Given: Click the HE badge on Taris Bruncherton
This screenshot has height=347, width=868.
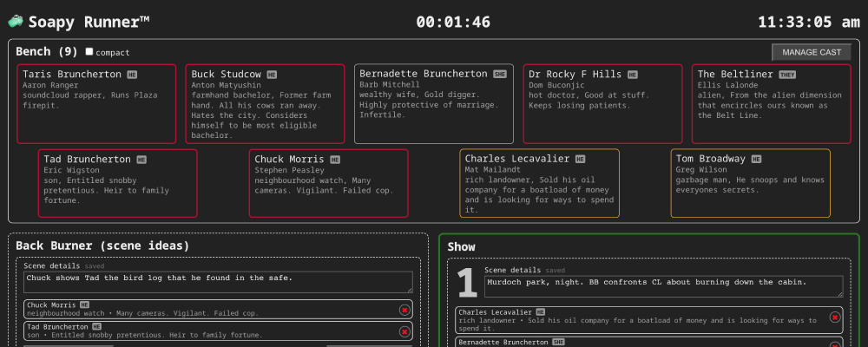Looking at the screenshot, I should [x=132, y=74].
